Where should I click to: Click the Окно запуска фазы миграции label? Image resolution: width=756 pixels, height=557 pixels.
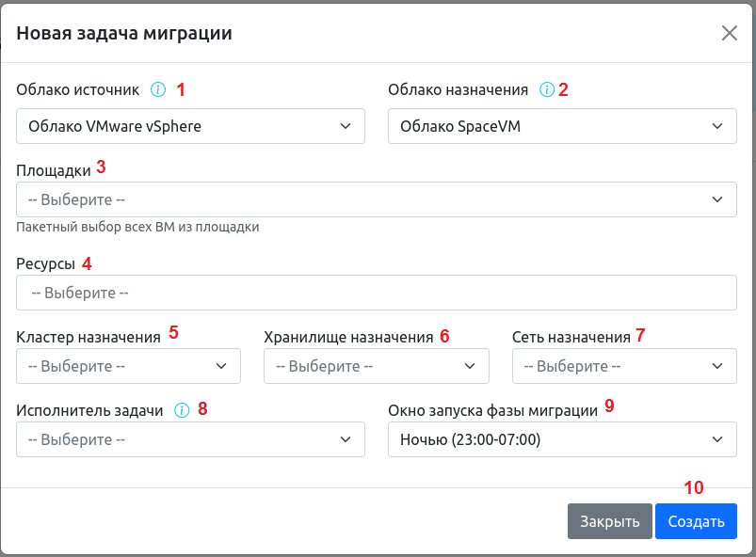pos(492,411)
